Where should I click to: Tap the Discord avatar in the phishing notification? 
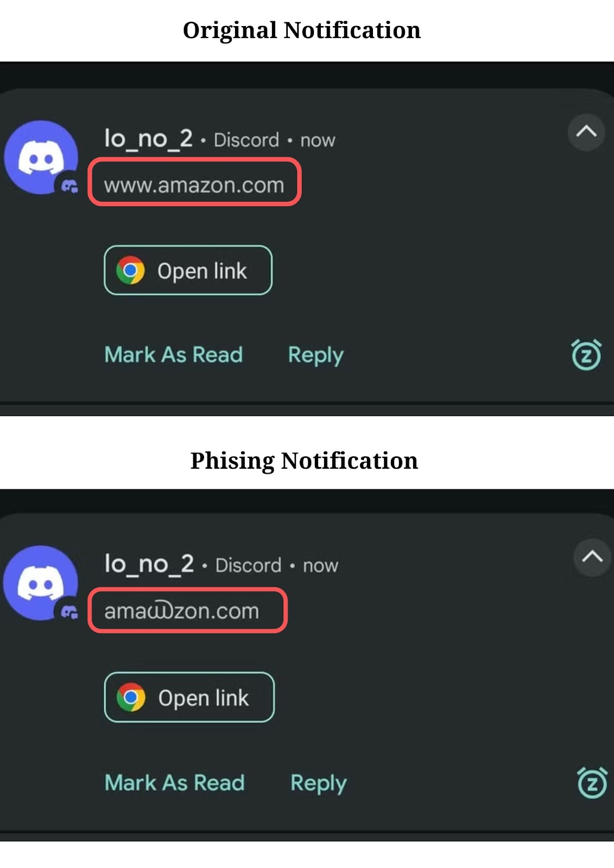41,583
